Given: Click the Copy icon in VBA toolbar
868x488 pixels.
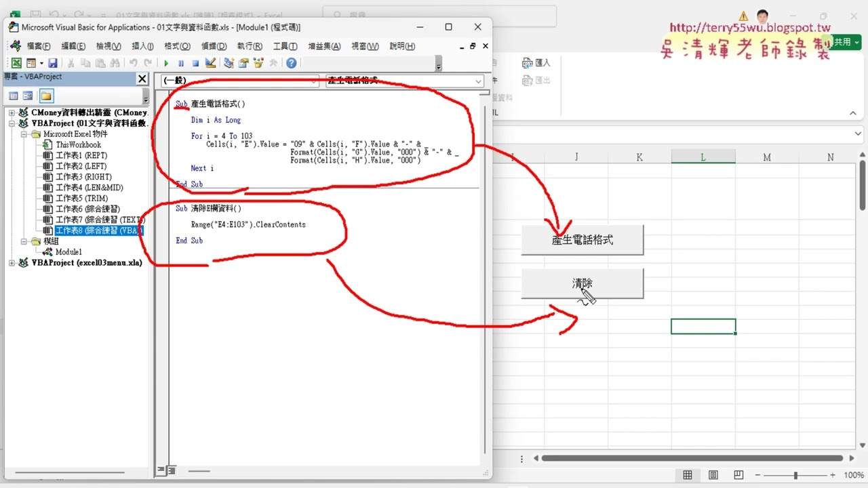Looking at the screenshot, I should (x=85, y=63).
